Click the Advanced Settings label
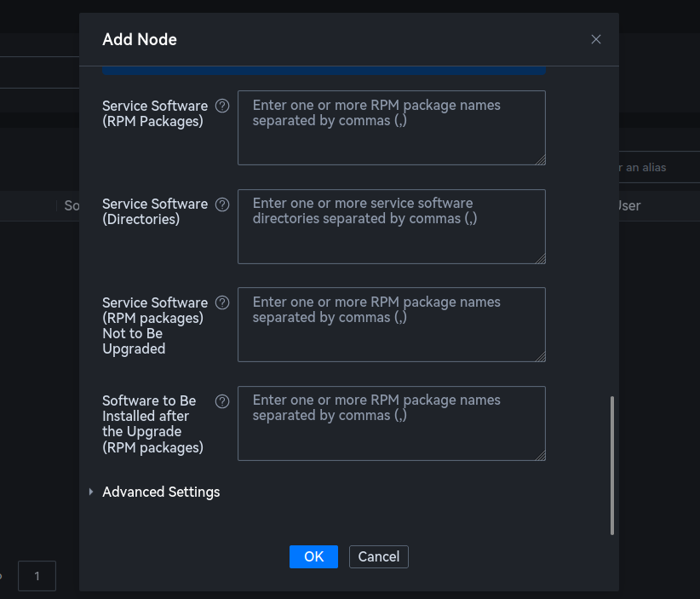700x599 pixels. click(x=161, y=492)
